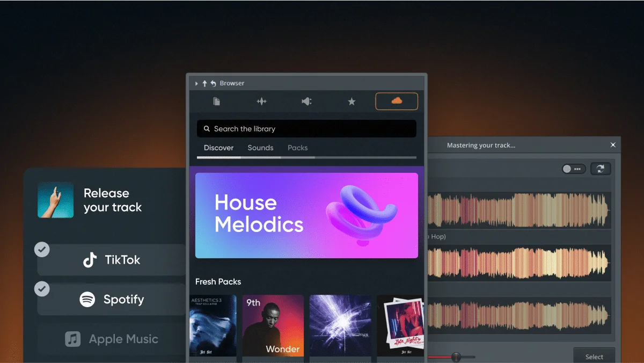This screenshot has width=644, height=363.
Task: Focus the Search the library field
Action: coord(306,129)
